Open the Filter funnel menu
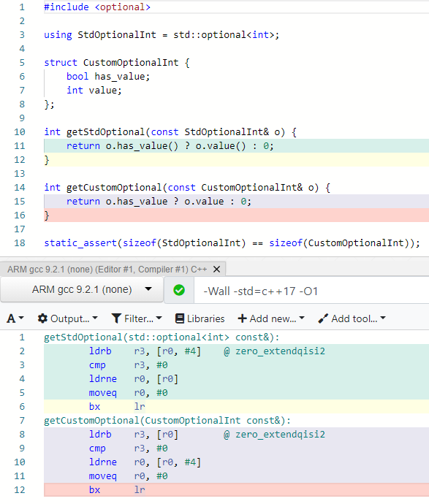The height and width of the screenshot is (504, 429). [x=137, y=318]
